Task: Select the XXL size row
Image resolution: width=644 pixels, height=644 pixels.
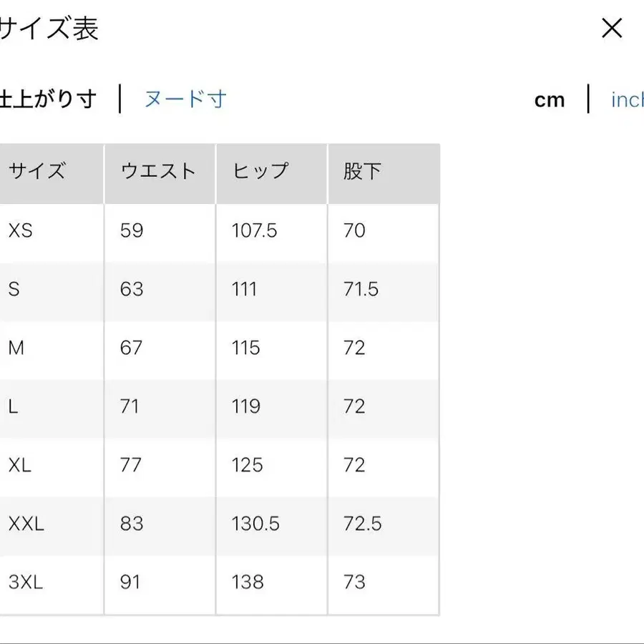Action: [x=43, y=525]
